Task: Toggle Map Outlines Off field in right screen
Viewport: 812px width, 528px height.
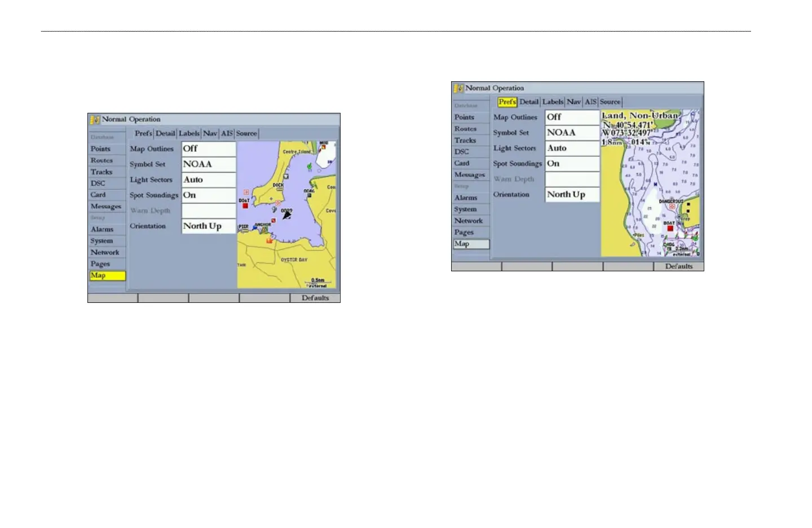Action: [x=572, y=117]
